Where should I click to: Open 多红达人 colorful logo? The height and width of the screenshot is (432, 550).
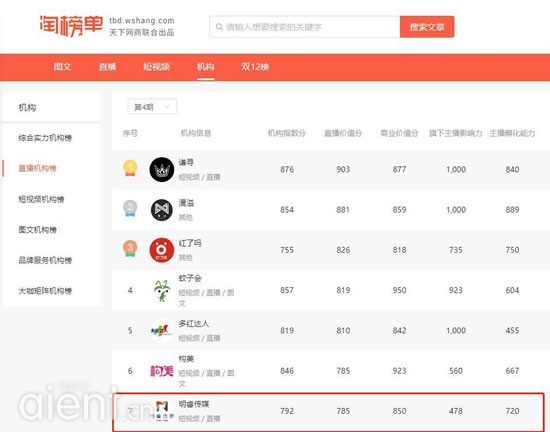tap(162, 330)
